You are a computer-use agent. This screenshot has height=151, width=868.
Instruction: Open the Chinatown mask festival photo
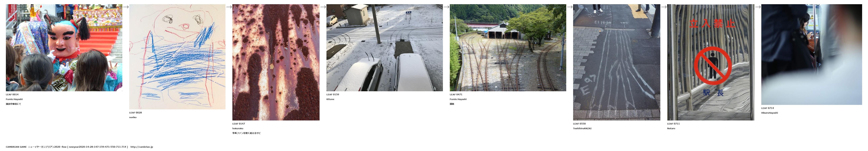click(64, 47)
